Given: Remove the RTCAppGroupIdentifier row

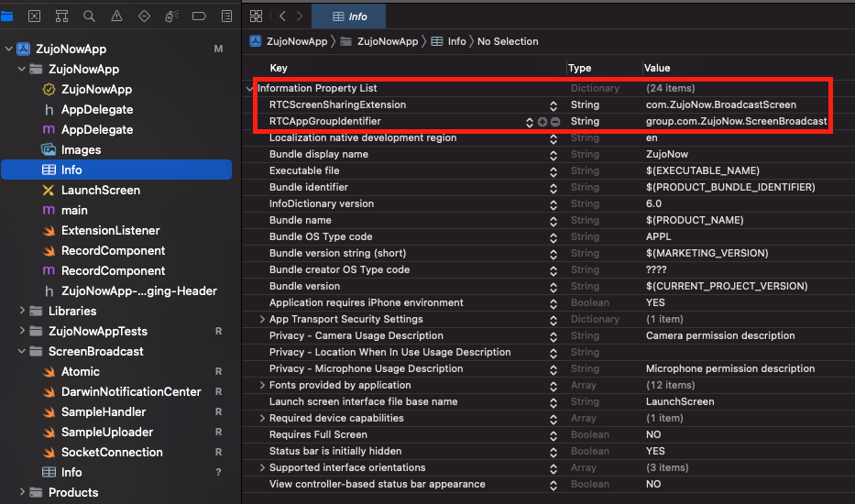Looking at the screenshot, I should (555, 122).
